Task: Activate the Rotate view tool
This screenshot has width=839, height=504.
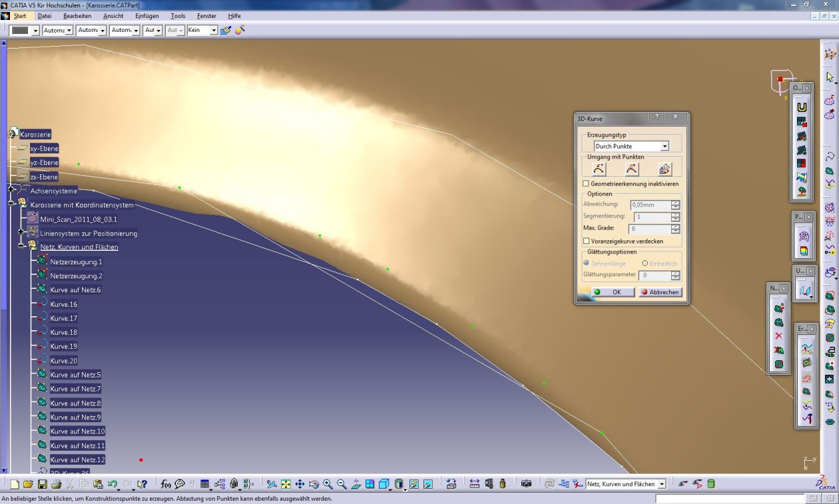Action: pyautogui.click(x=314, y=484)
